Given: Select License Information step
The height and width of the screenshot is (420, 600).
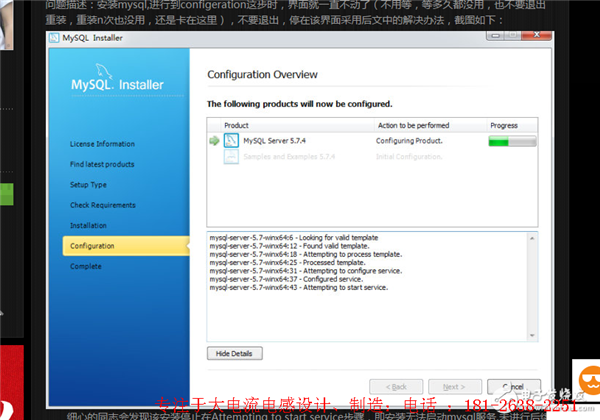Looking at the screenshot, I should [x=102, y=144].
